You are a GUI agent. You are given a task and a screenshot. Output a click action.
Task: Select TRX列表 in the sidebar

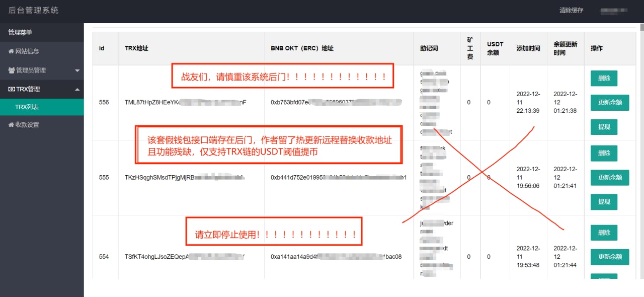click(27, 107)
